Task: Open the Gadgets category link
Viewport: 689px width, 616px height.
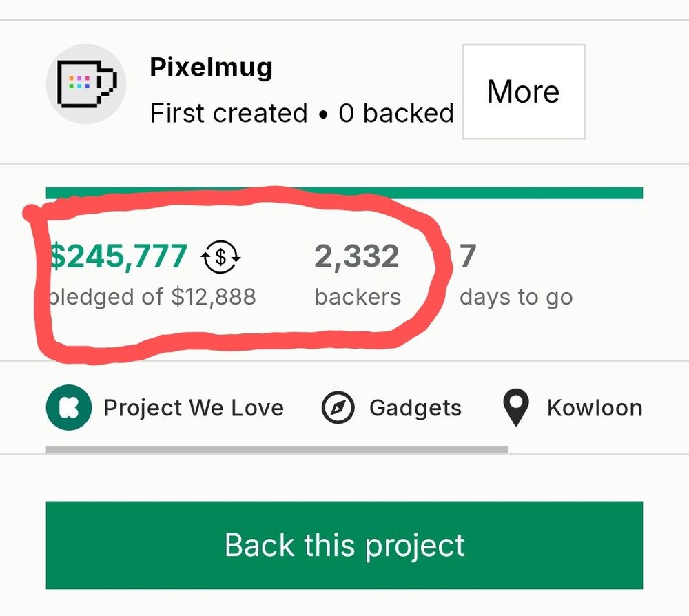Action: coord(415,408)
